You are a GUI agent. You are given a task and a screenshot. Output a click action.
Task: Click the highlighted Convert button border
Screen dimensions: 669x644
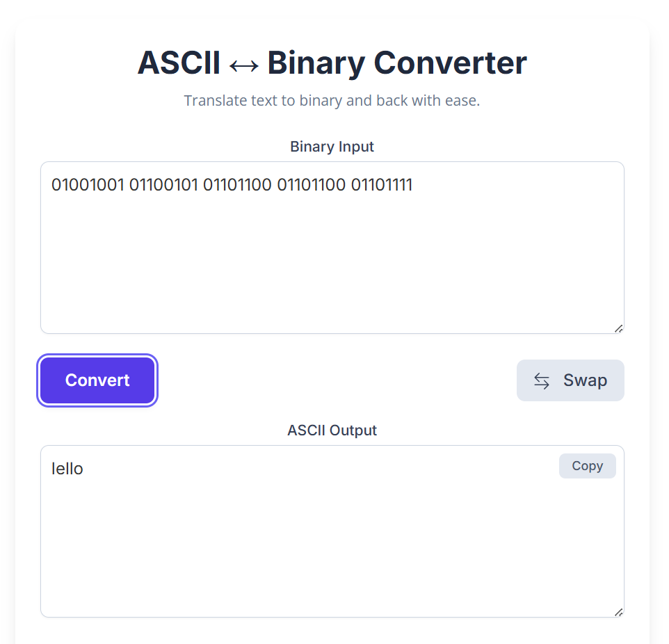point(97,380)
